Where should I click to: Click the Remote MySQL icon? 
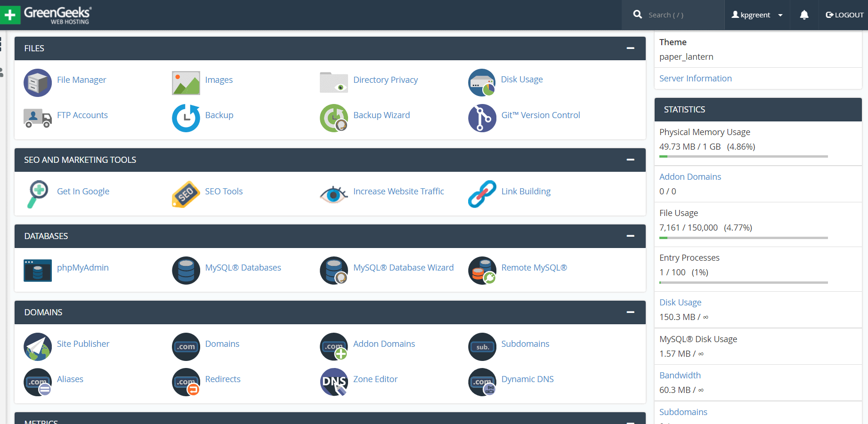coord(482,270)
